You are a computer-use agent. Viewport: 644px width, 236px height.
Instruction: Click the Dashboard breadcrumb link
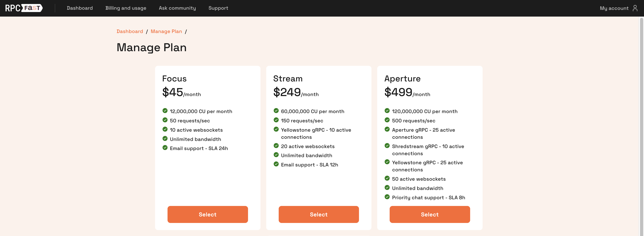tap(130, 31)
